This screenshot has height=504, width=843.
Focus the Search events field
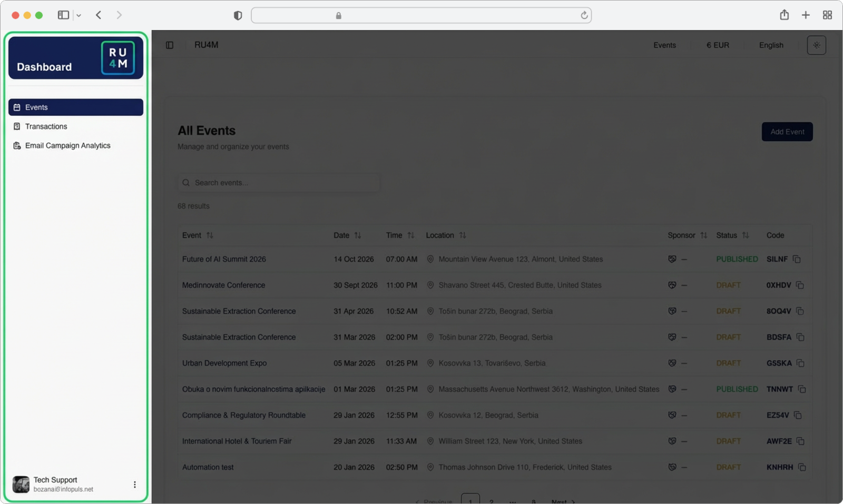point(279,183)
